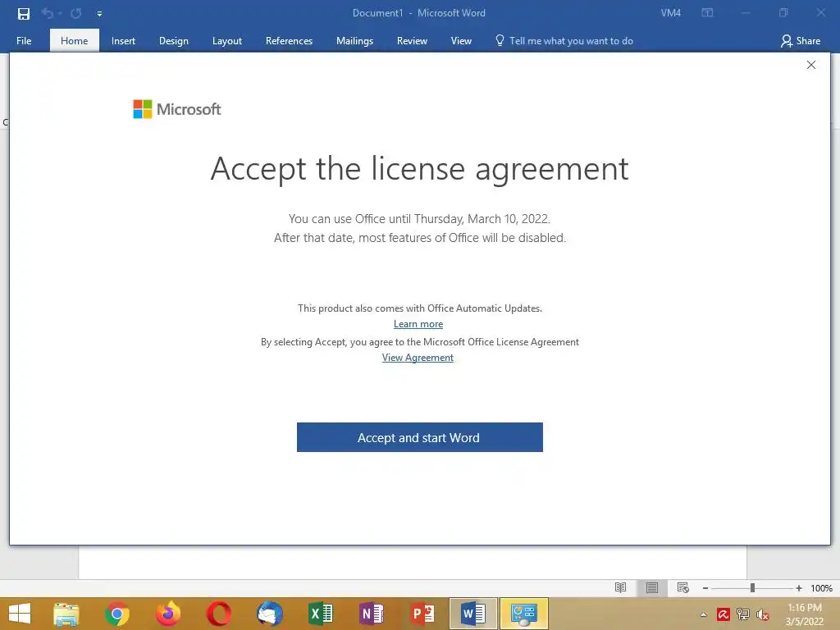Click the zoom out minus button

tap(705, 588)
